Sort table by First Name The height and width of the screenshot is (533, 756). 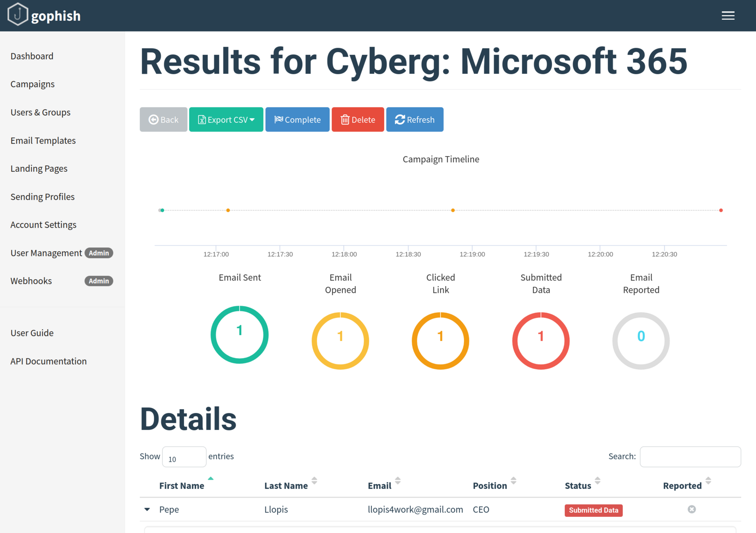point(182,486)
